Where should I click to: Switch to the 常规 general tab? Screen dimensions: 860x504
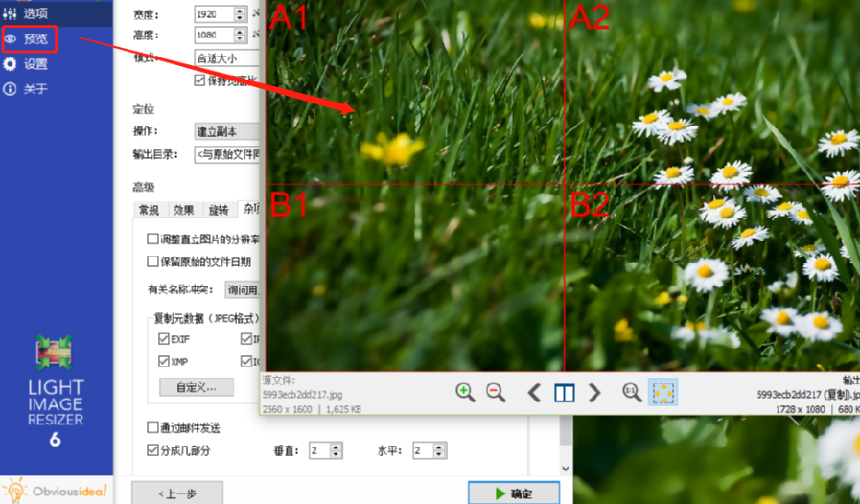tap(149, 210)
